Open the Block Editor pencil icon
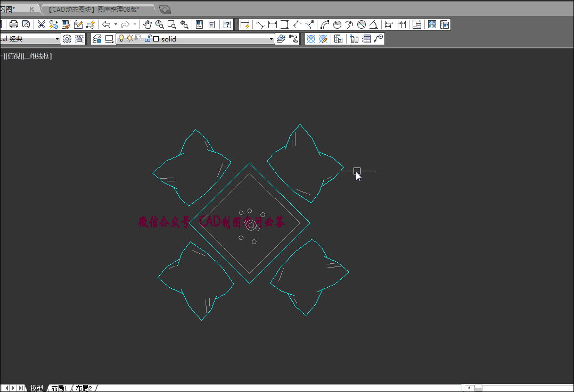 pos(78,24)
